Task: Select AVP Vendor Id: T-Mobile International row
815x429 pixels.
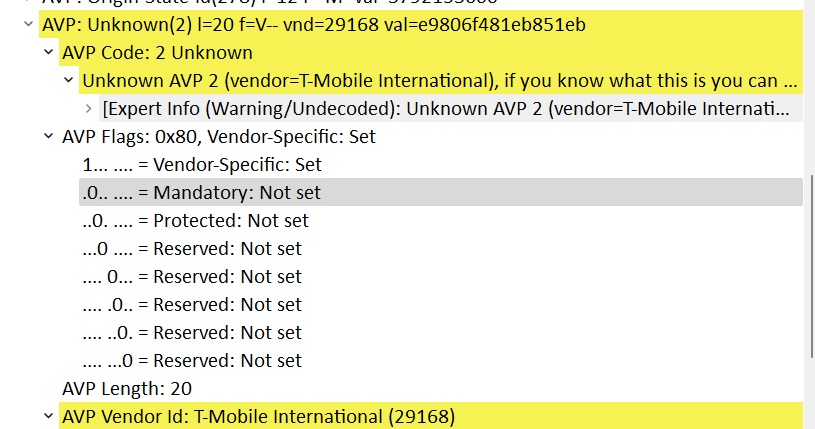Action: tap(258, 416)
